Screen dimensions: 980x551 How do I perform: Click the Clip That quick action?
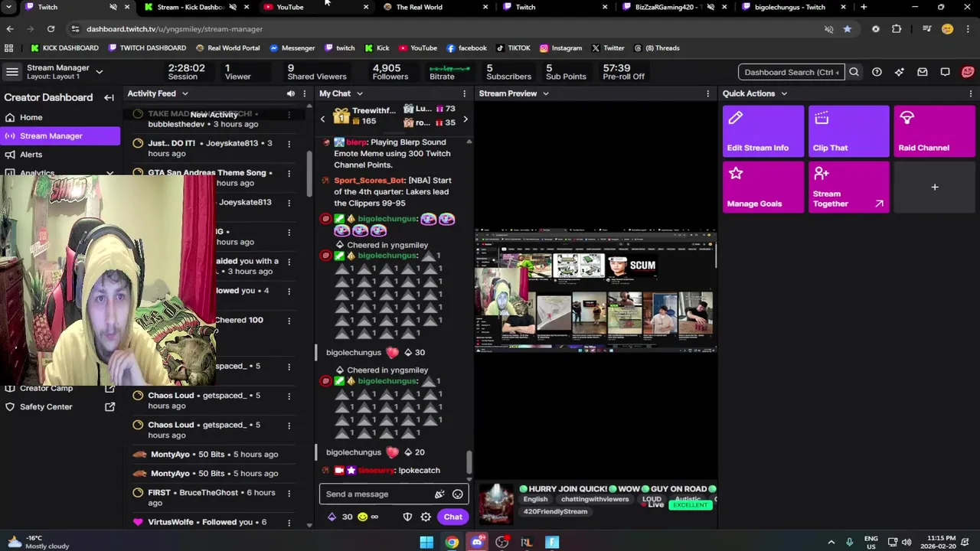coord(848,132)
